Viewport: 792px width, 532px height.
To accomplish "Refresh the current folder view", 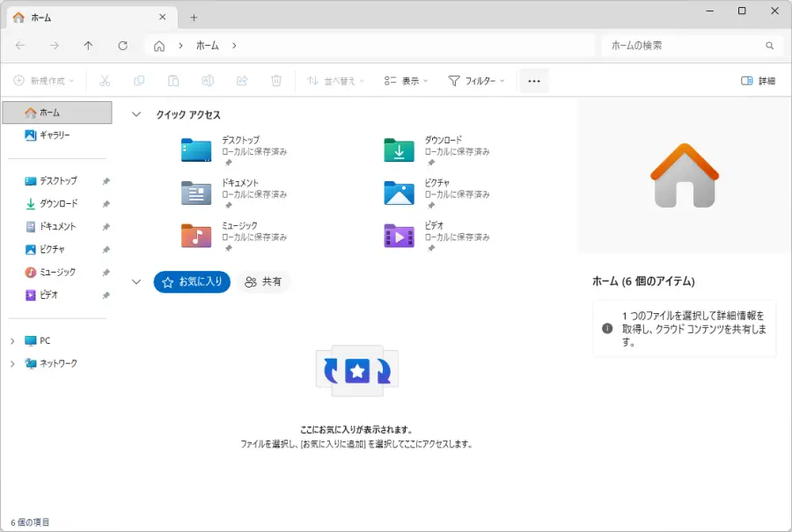I will click(122, 46).
